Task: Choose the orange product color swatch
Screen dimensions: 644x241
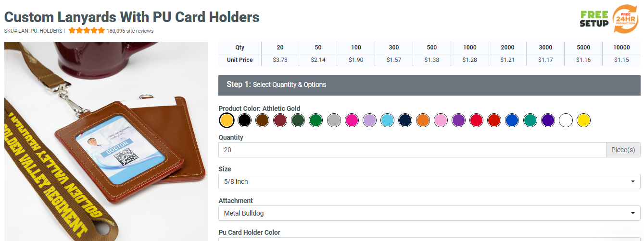Action: [423, 120]
